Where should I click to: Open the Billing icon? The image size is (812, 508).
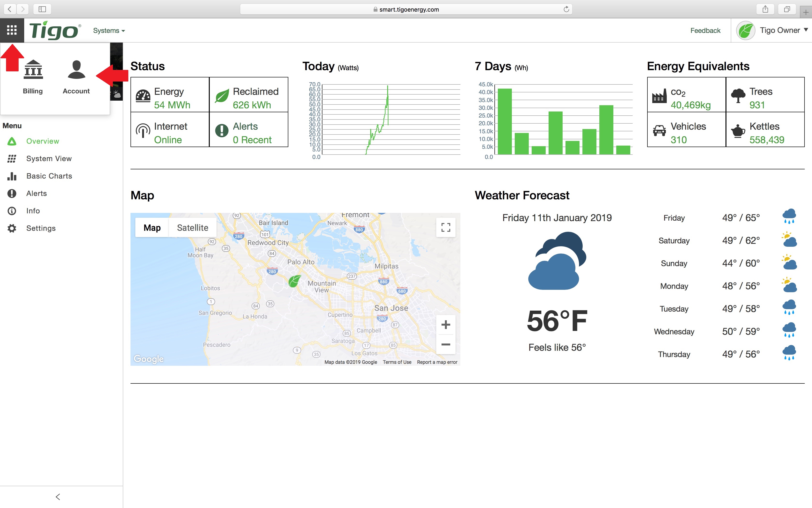33,69
